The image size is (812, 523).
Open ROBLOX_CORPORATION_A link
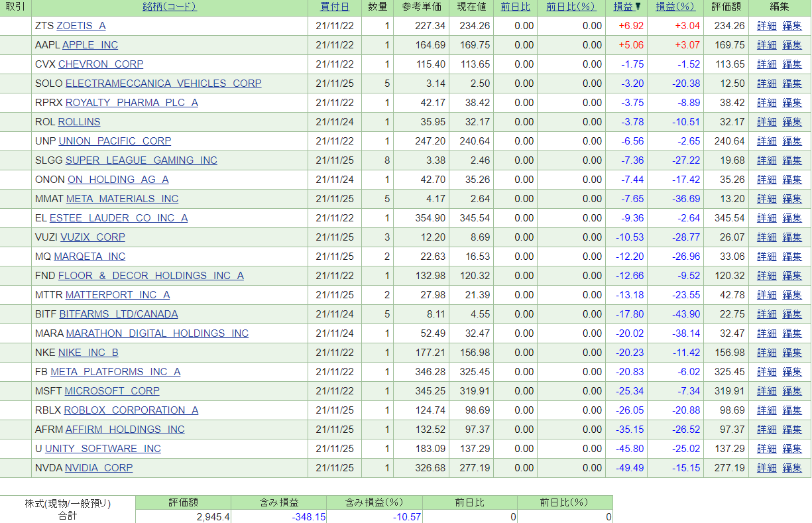(131, 410)
